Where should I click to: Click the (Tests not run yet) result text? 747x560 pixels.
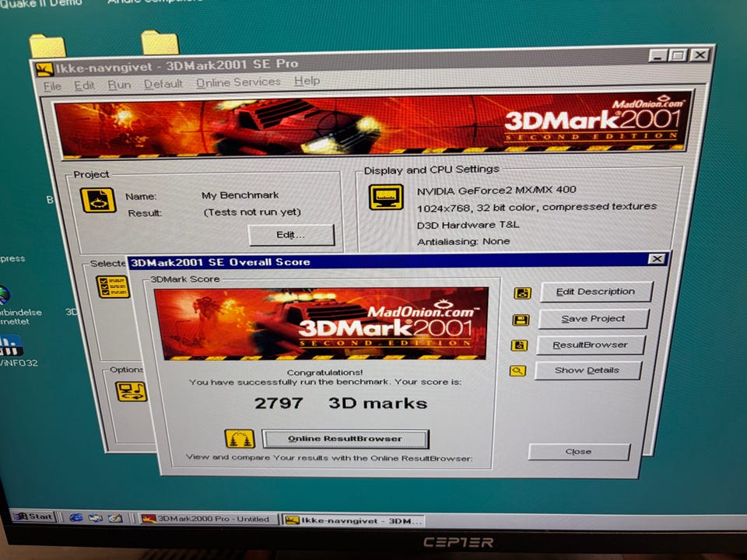coord(252,212)
